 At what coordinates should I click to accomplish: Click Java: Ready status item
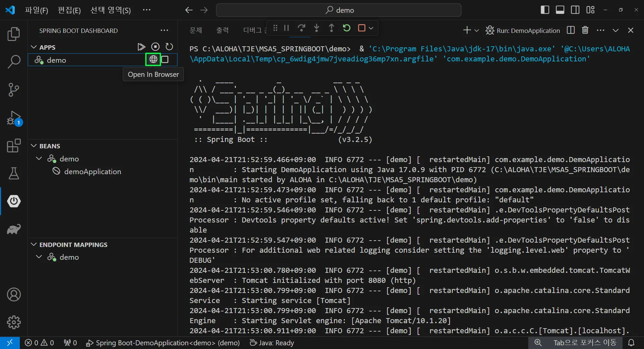272,343
